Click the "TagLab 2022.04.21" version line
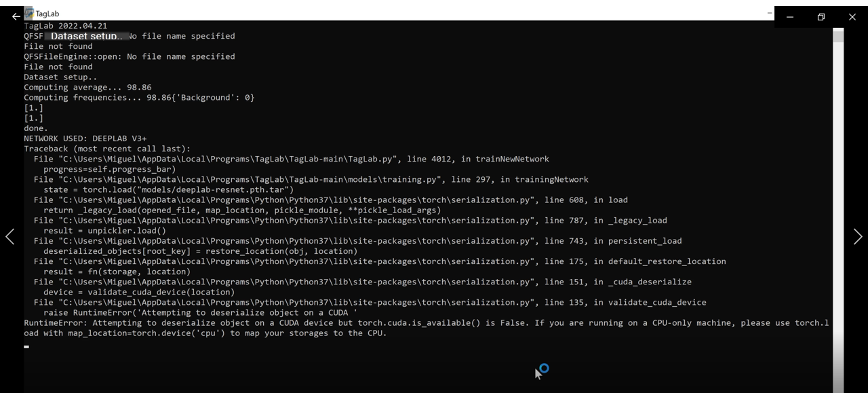 66,25
